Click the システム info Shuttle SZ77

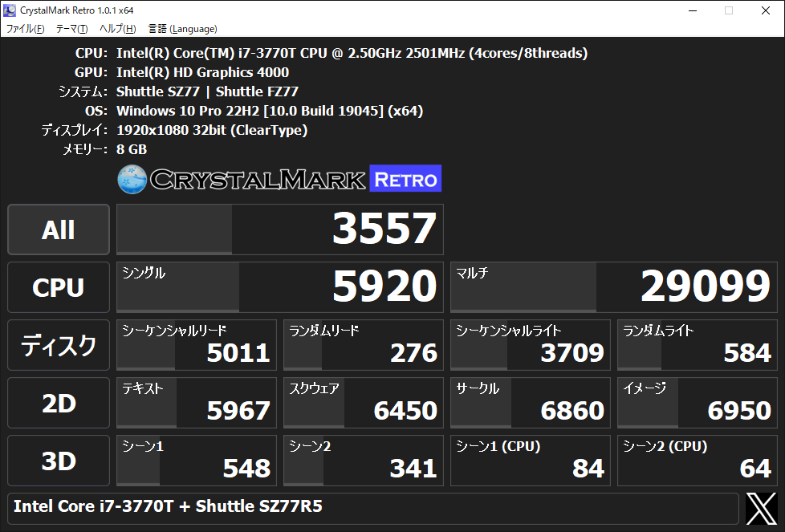pyautogui.click(x=207, y=91)
